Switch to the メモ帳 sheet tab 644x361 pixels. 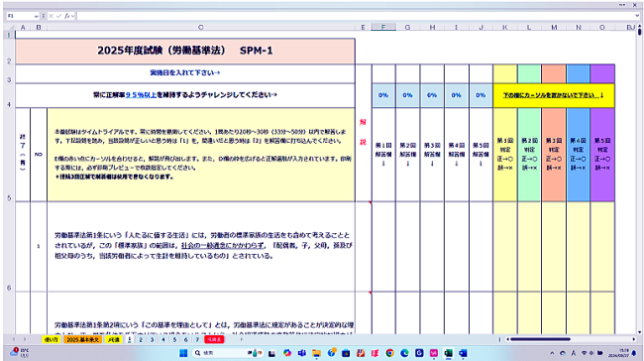click(x=113, y=339)
